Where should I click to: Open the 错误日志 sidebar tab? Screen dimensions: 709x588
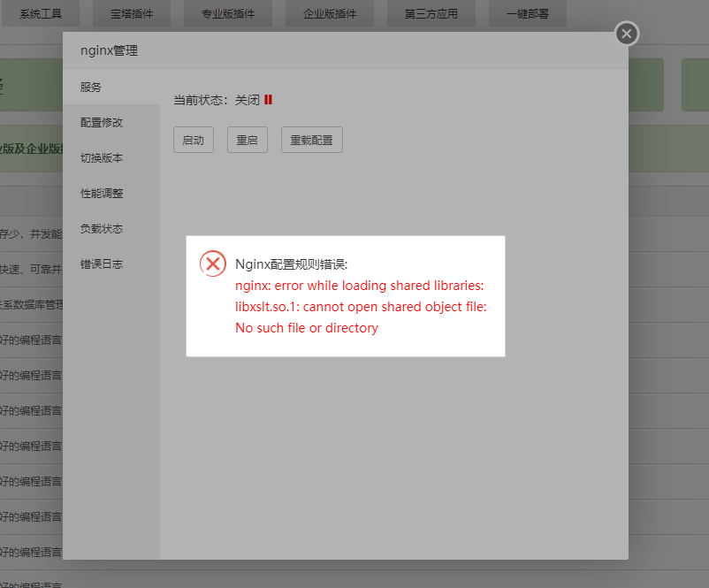[x=111, y=264]
